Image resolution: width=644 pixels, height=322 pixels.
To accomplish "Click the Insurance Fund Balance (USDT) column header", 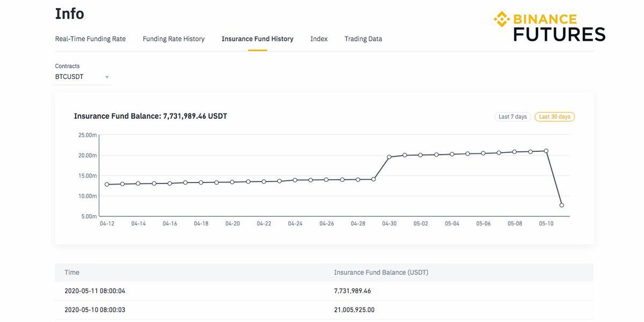I will pos(381,273).
